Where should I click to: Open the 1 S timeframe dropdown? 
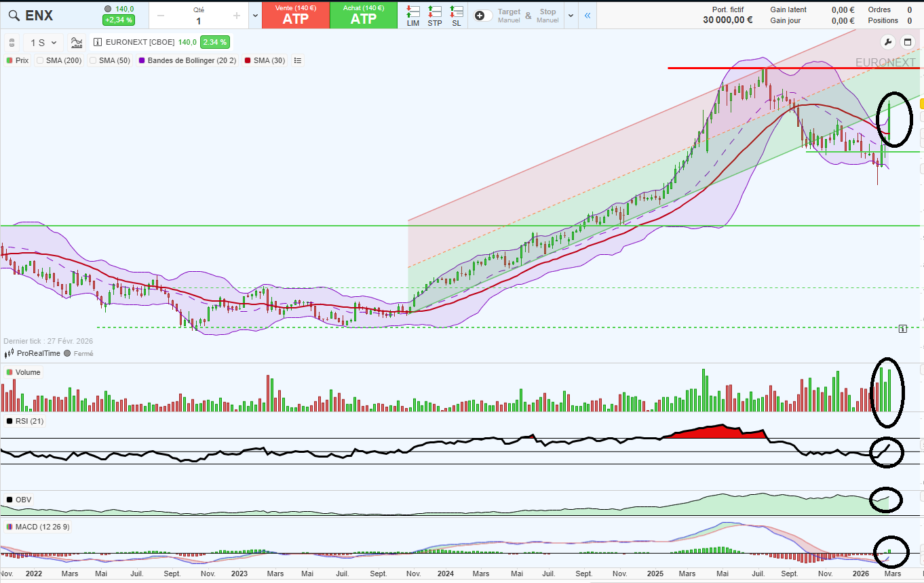(44, 42)
